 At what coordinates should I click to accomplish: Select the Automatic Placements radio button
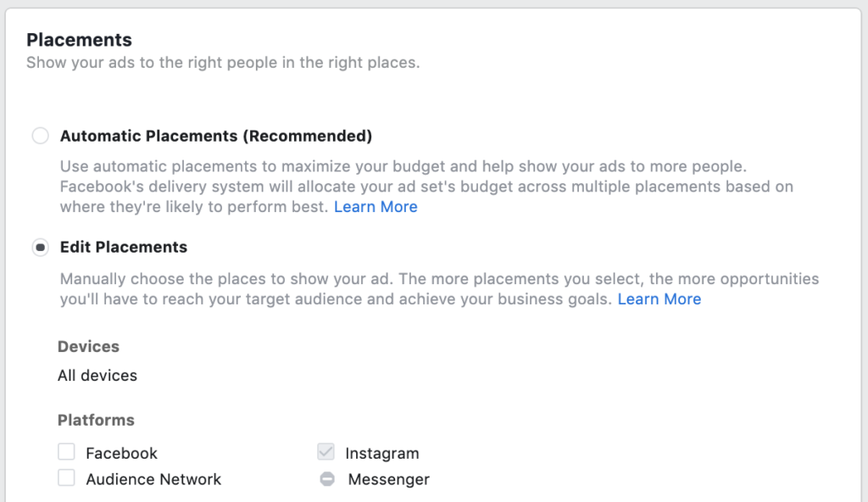(x=40, y=137)
